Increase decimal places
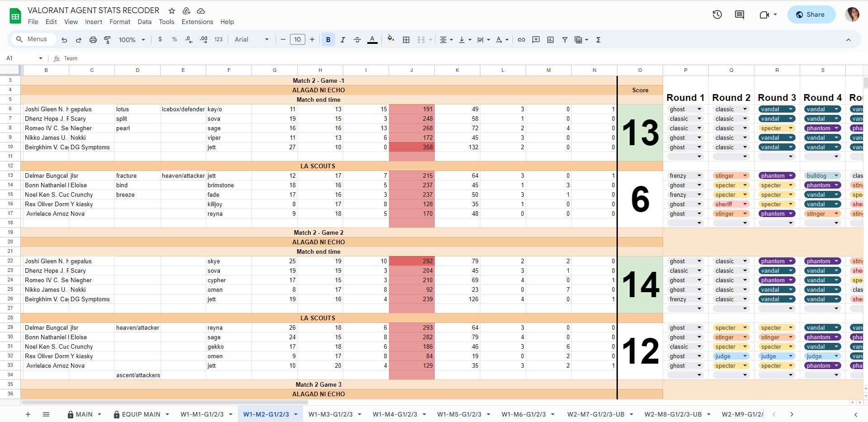The height and width of the screenshot is (422, 868). coord(204,39)
